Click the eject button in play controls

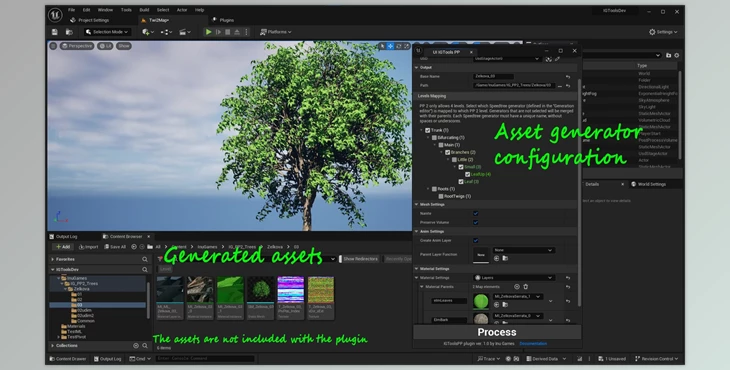pos(237,32)
